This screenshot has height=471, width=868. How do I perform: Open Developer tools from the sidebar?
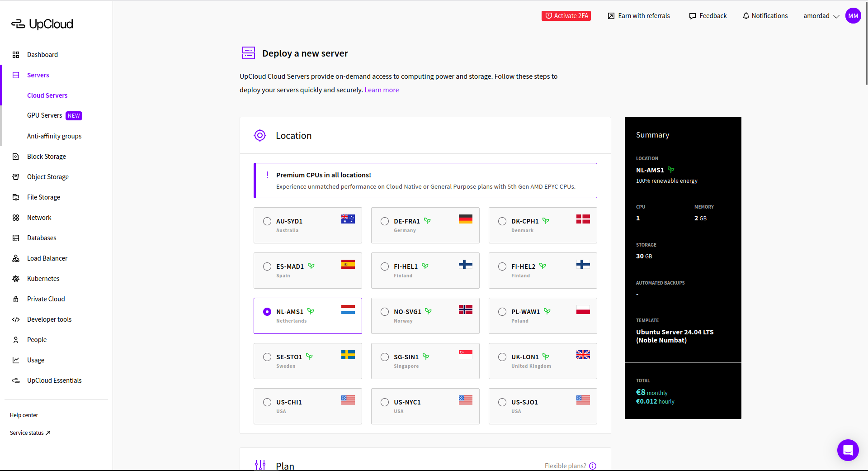tap(49, 319)
